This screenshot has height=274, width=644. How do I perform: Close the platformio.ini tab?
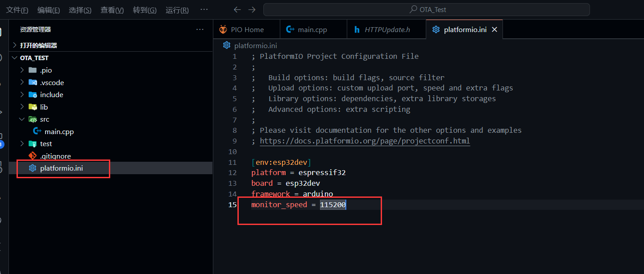(x=494, y=29)
